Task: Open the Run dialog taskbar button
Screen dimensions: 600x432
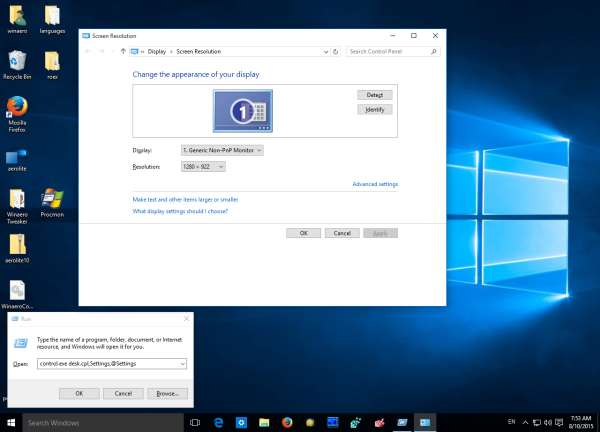Action: pos(402,422)
